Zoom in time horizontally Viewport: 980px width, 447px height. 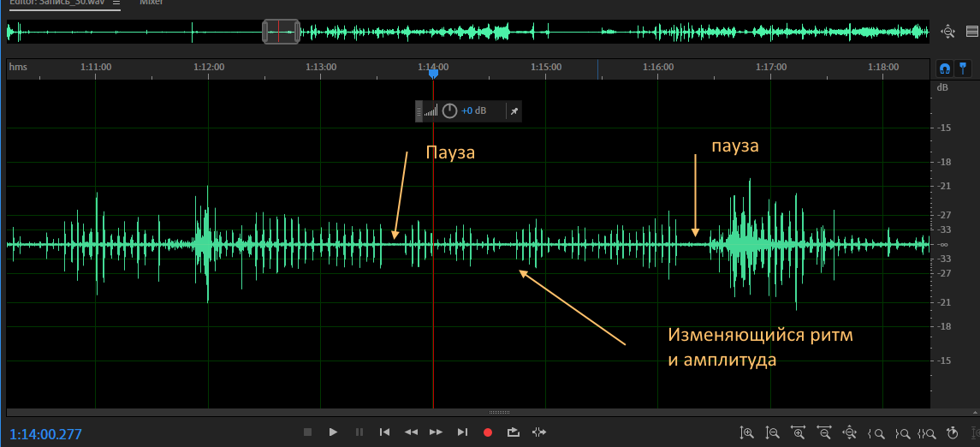coord(799,432)
